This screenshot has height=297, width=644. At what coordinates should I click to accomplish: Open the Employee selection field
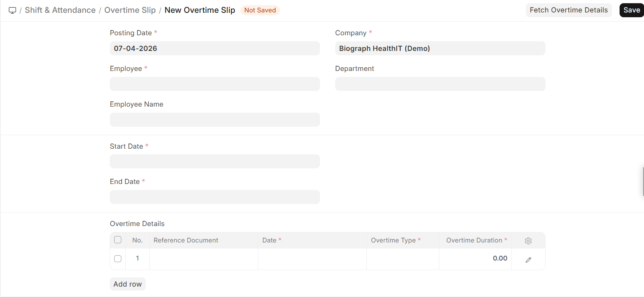coord(215,84)
